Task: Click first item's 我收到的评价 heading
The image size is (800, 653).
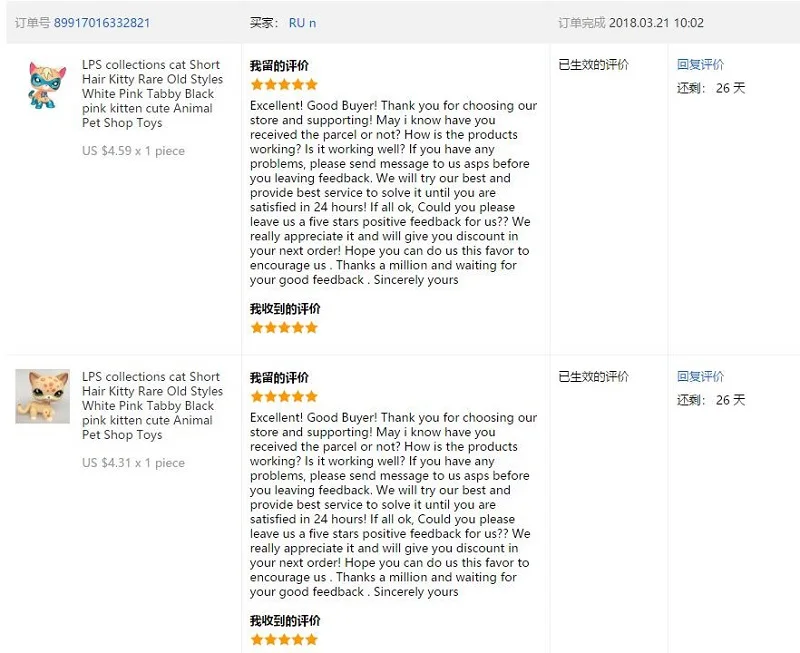Action: click(x=285, y=309)
